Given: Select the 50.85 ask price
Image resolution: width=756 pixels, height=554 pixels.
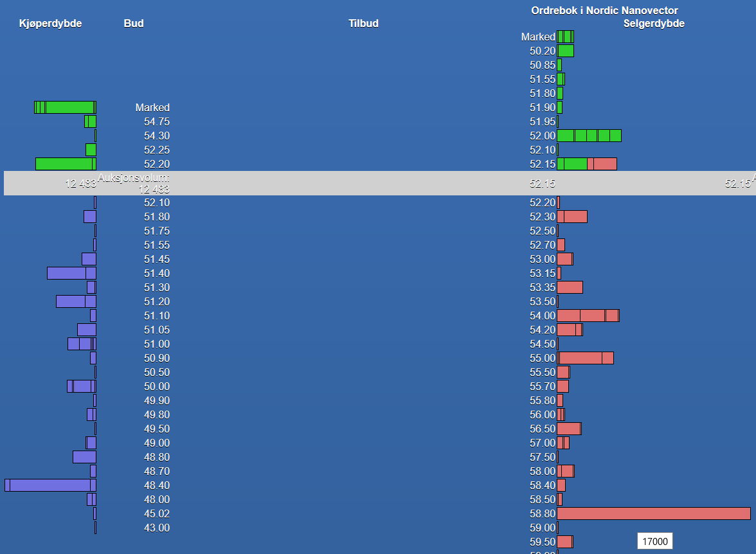Looking at the screenshot, I should click(543, 65).
